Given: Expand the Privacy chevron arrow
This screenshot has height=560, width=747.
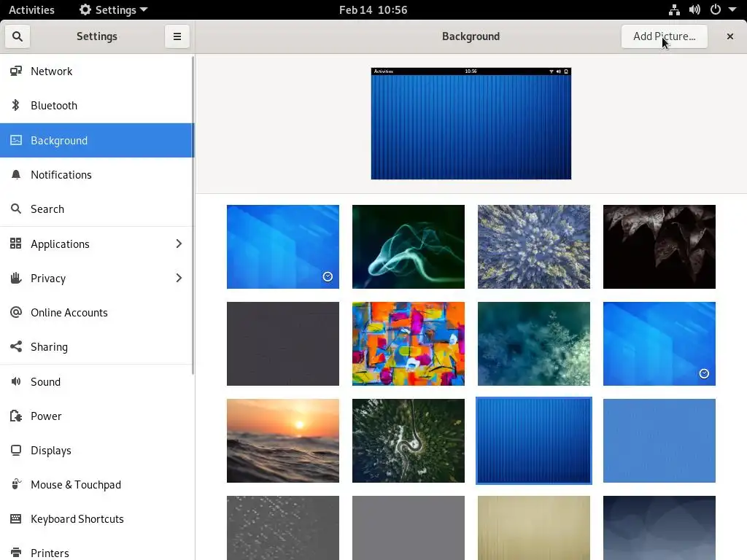Looking at the screenshot, I should pos(179,278).
